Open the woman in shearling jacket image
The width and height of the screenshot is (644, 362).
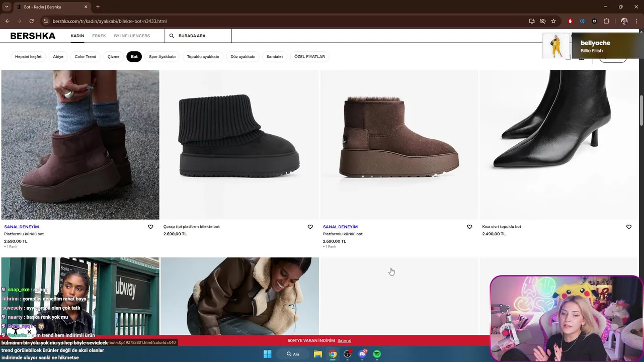pyautogui.click(x=239, y=296)
